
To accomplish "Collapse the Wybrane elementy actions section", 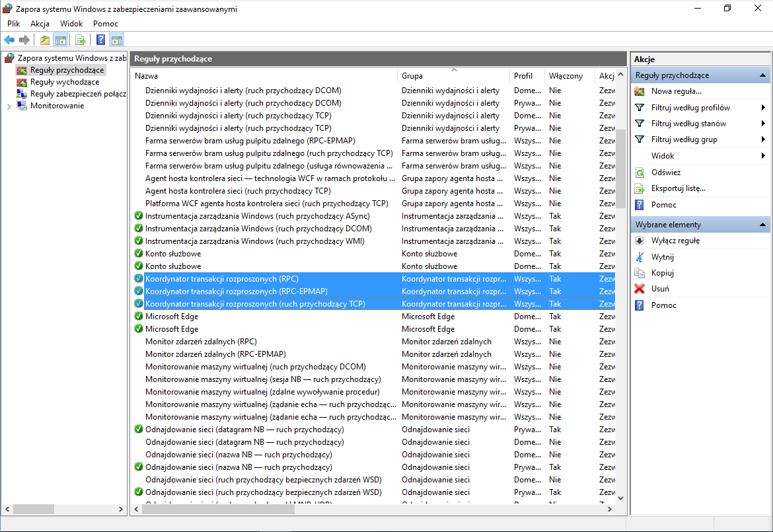I will 763,225.
